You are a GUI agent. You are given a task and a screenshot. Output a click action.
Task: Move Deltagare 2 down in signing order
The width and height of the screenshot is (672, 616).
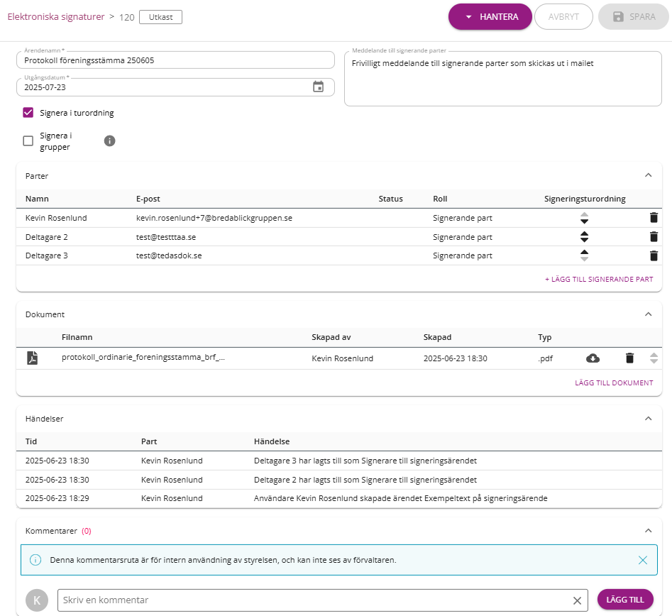(x=584, y=240)
